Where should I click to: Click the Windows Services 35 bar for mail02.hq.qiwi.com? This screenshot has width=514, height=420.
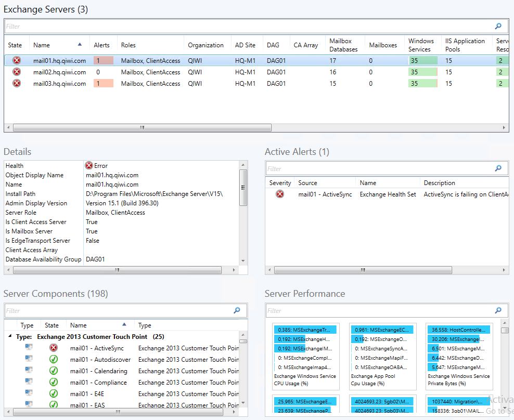pos(423,72)
